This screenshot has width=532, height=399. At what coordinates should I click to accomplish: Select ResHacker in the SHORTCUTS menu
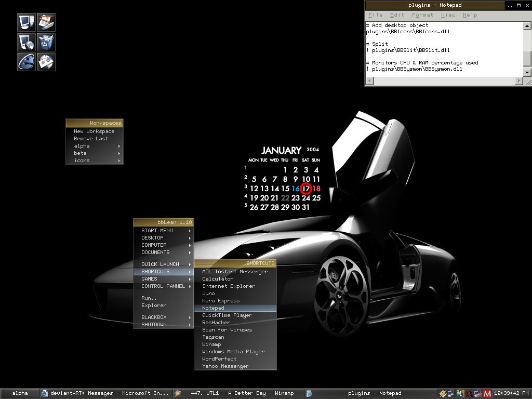(235, 323)
